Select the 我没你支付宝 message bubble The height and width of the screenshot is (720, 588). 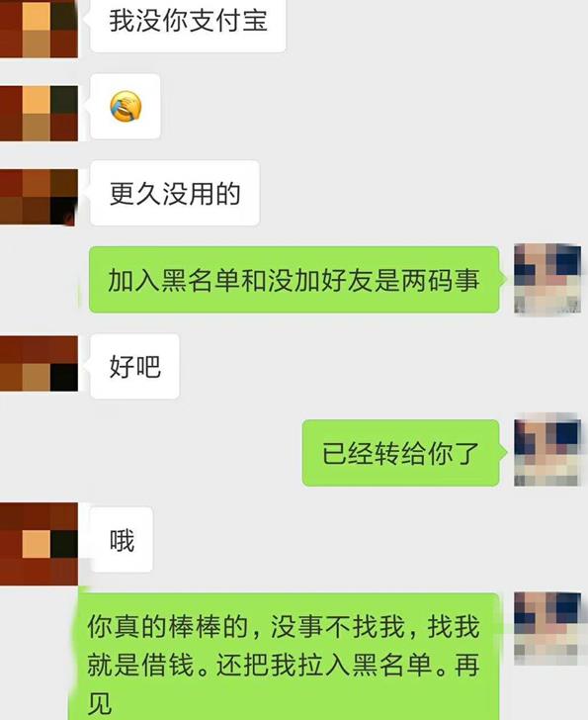click(188, 24)
